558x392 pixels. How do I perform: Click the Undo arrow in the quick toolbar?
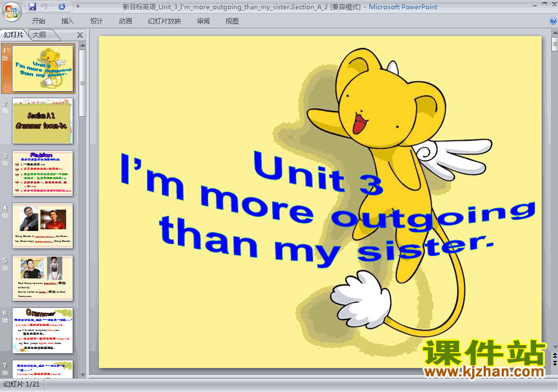[44, 7]
